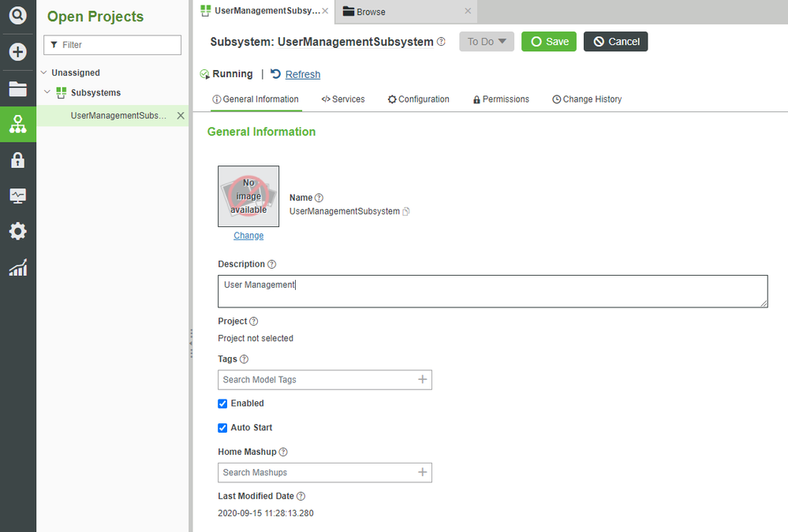Disable Auto Start
This screenshot has height=532, width=788.
222,427
